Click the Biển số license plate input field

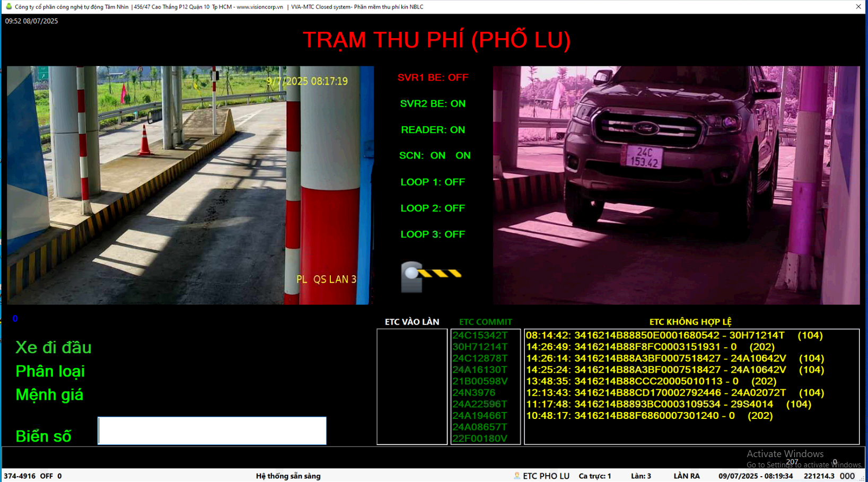click(x=212, y=431)
